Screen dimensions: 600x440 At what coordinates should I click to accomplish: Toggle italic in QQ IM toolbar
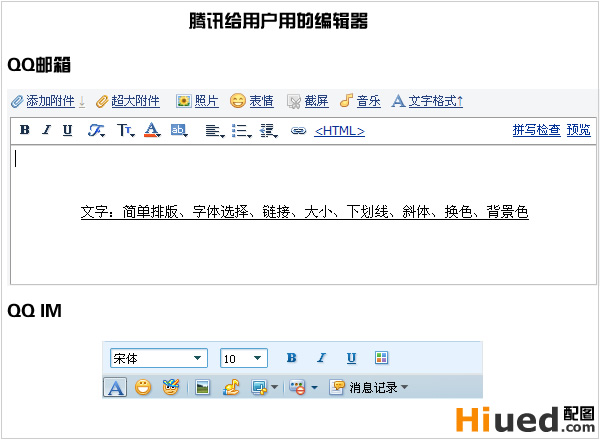(321, 358)
